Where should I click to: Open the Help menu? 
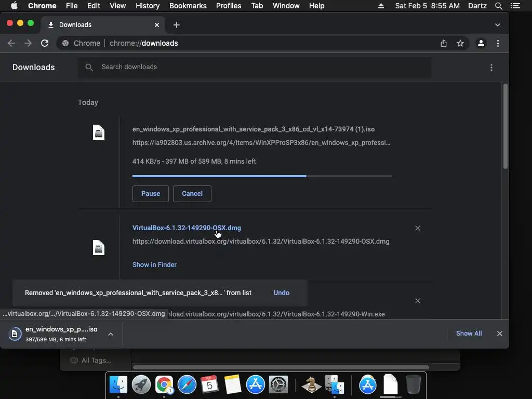[x=316, y=6]
